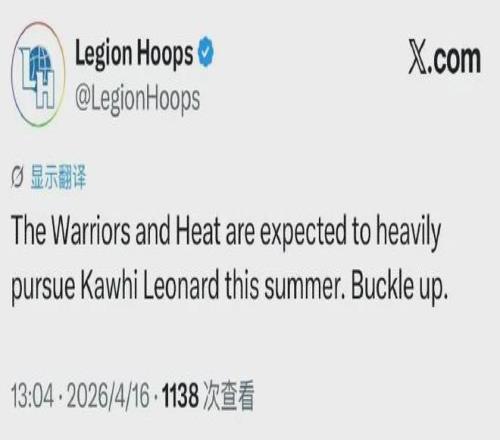The image size is (500, 440).
Task: Open the Legion Hoops profile avatar
Action: pyautogui.click(x=38, y=74)
